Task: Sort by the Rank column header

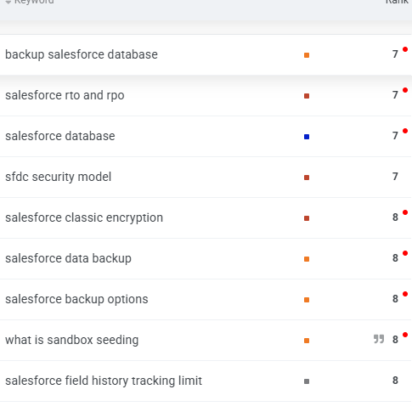Action: click(x=397, y=2)
